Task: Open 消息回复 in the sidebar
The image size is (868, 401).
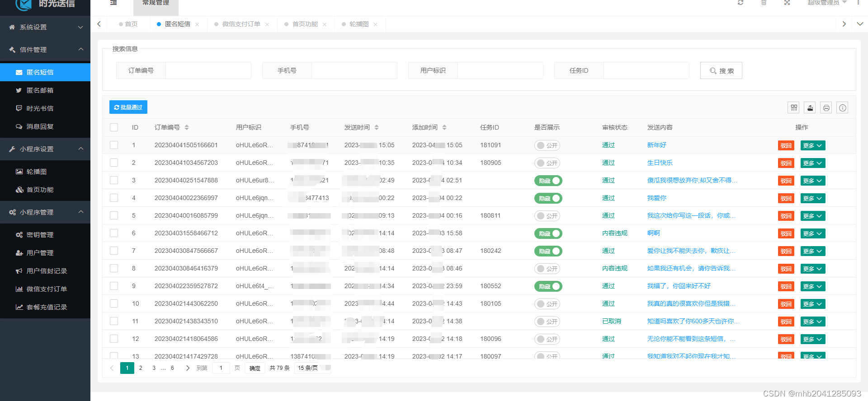Action: [x=45, y=126]
